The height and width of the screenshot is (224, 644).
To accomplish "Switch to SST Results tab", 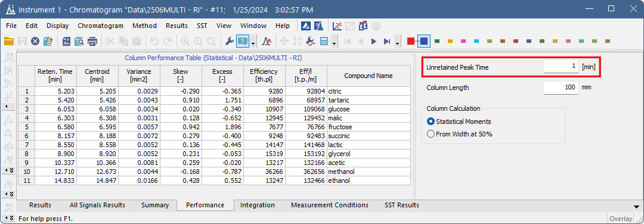I will tap(402, 205).
